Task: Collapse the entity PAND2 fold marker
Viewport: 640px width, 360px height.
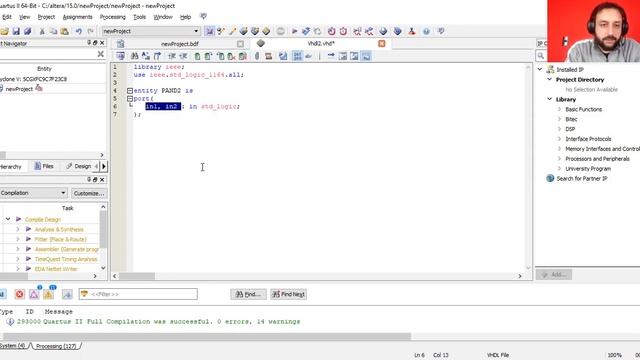Action: click(x=130, y=91)
